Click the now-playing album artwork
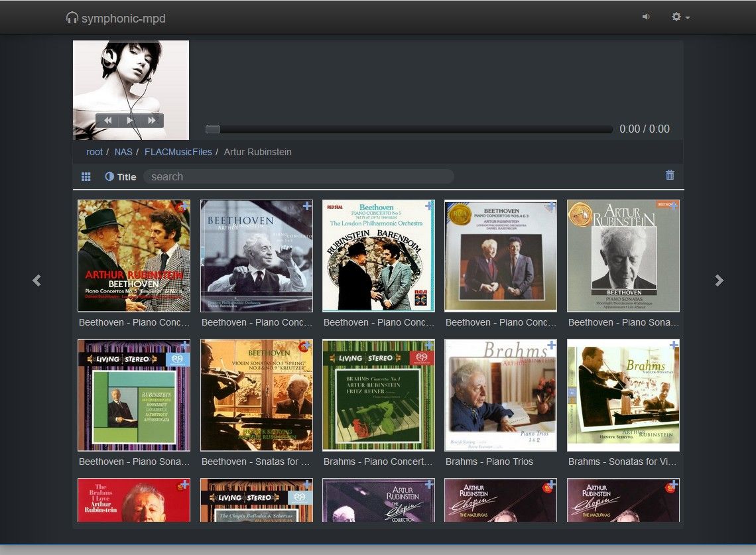Image resolution: width=756 pixels, height=555 pixels. (131, 90)
